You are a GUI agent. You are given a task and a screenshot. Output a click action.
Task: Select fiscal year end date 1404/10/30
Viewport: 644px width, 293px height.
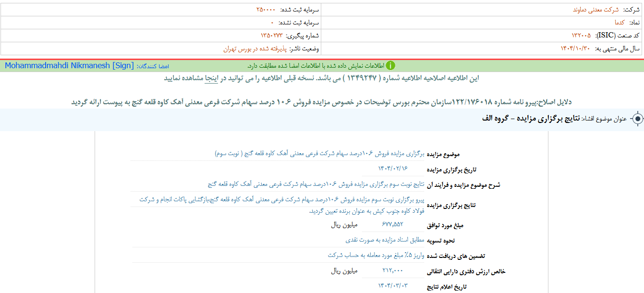[x=575, y=49]
